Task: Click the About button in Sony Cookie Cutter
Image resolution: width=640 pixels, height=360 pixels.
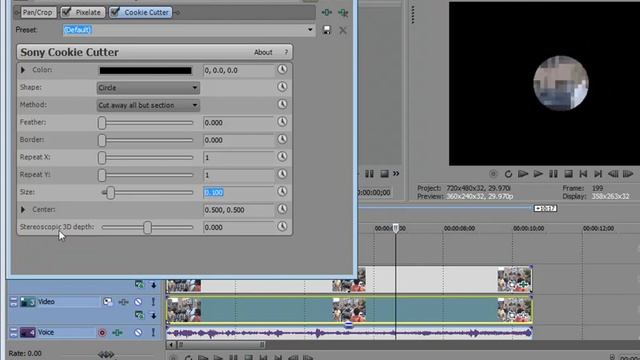Action: point(263,52)
